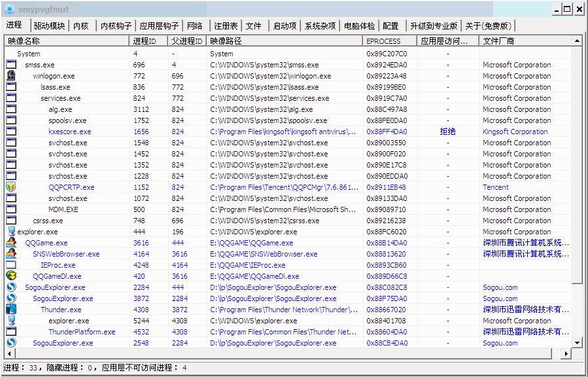
Task: Click the ThunderPlatform.exe row icon
Action: pyautogui.click(x=11, y=331)
